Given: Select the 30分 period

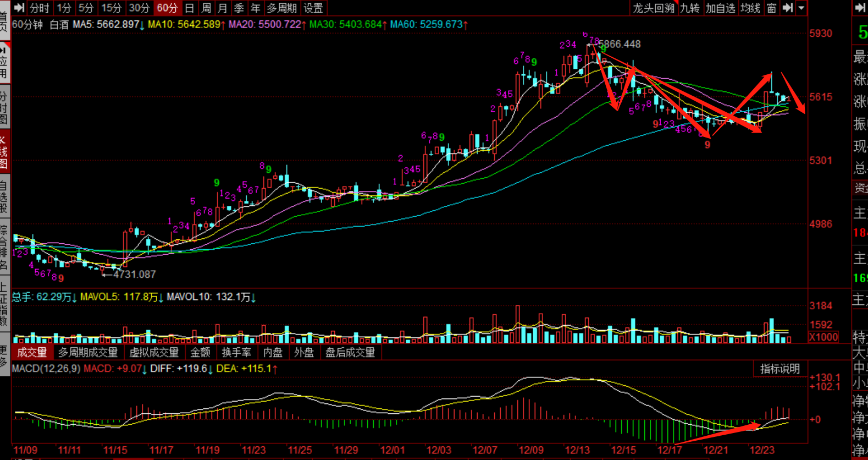Looking at the screenshot, I should pos(139,8).
